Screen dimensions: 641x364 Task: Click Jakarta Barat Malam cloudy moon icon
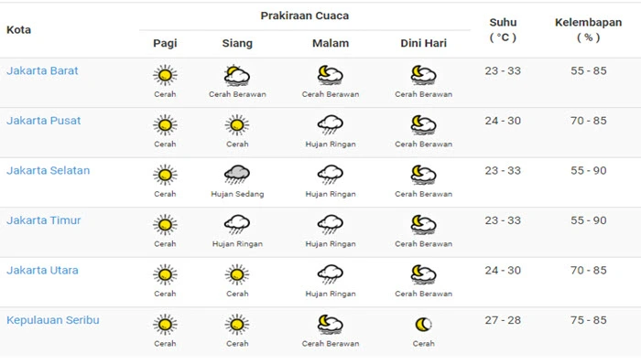click(x=331, y=76)
